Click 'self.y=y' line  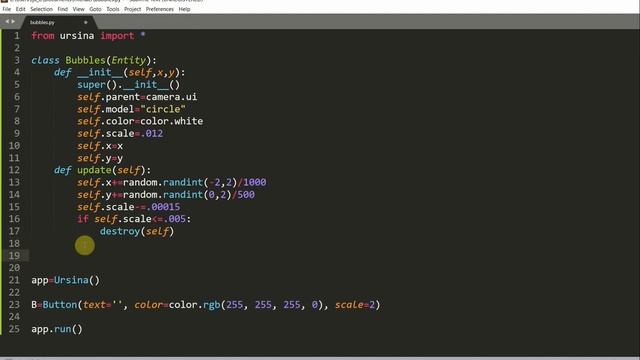[100, 158]
